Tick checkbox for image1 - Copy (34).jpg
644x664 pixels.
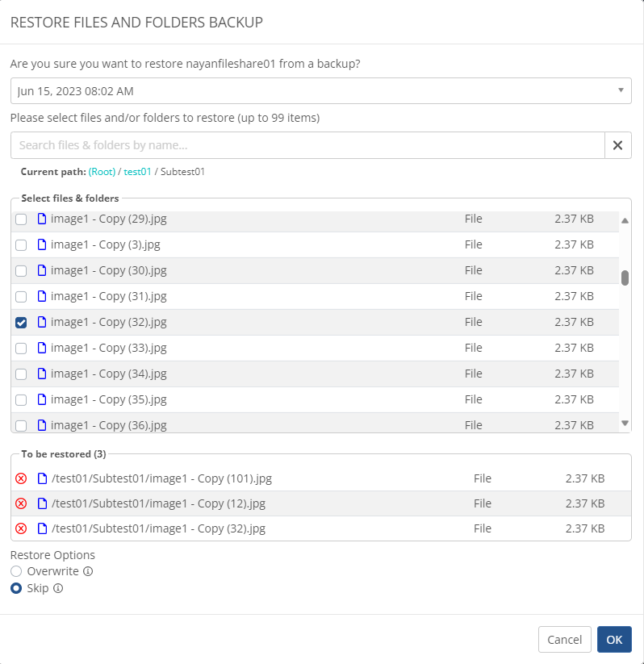click(21, 374)
